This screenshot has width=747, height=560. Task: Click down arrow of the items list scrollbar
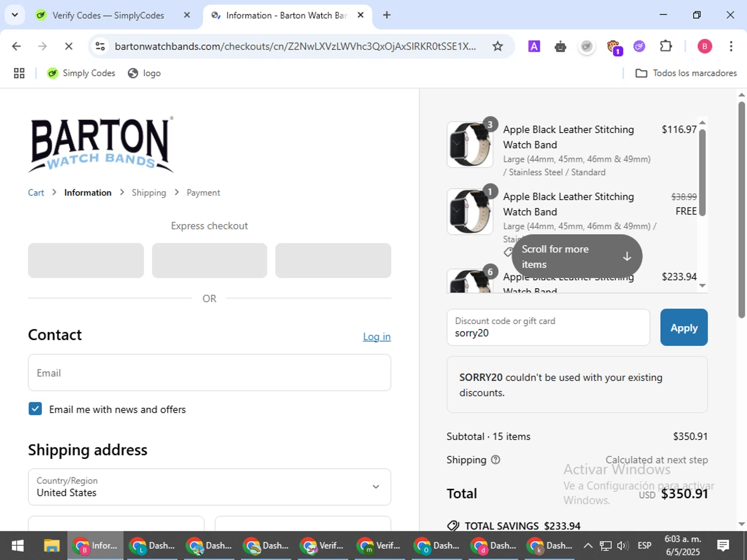[702, 286]
